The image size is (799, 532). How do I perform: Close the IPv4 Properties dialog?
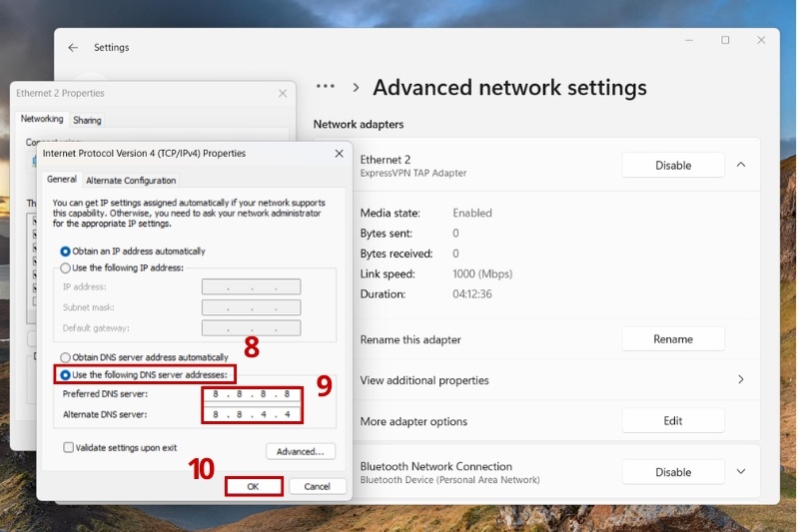pos(339,154)
